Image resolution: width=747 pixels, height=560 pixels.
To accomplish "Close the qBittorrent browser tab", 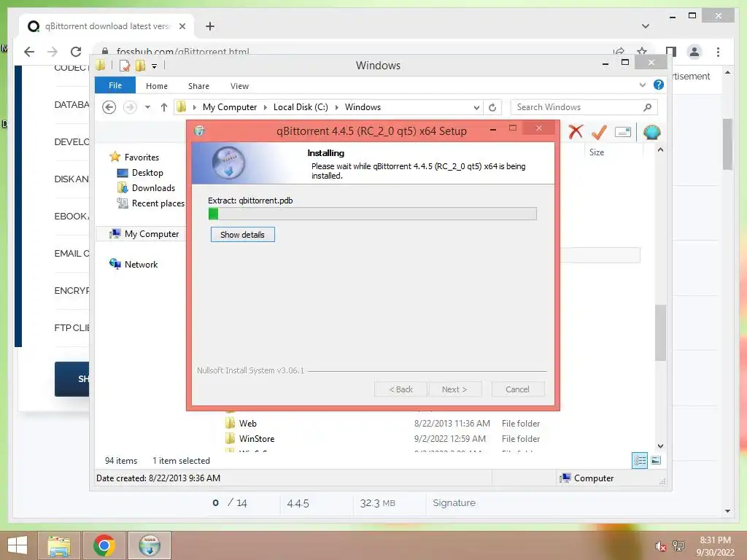I will [182, 26].
